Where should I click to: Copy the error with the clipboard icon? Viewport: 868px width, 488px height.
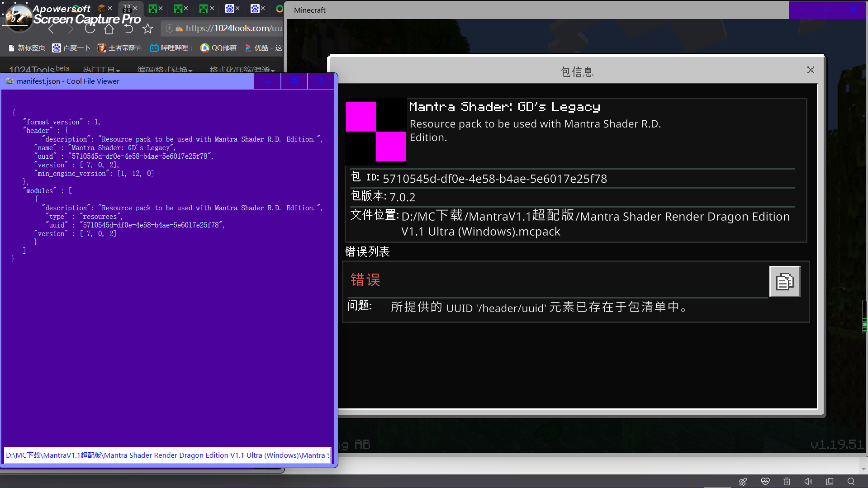[x=784, y=281]
